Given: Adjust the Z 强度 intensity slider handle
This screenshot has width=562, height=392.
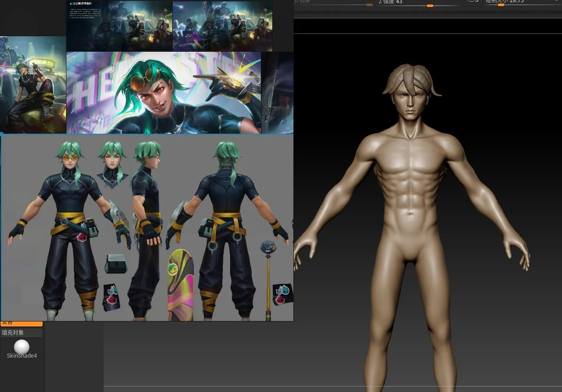Looking at the screenshot, I should (430, 5).
